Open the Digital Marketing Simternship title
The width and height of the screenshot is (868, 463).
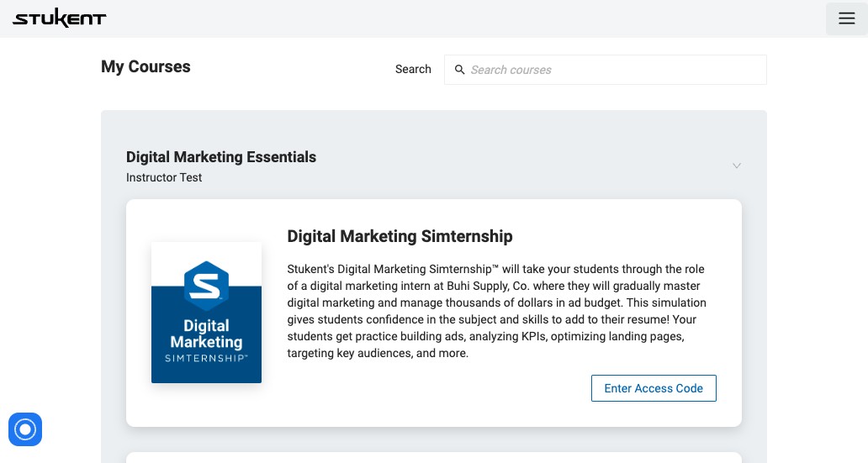[x=400, y=236]
